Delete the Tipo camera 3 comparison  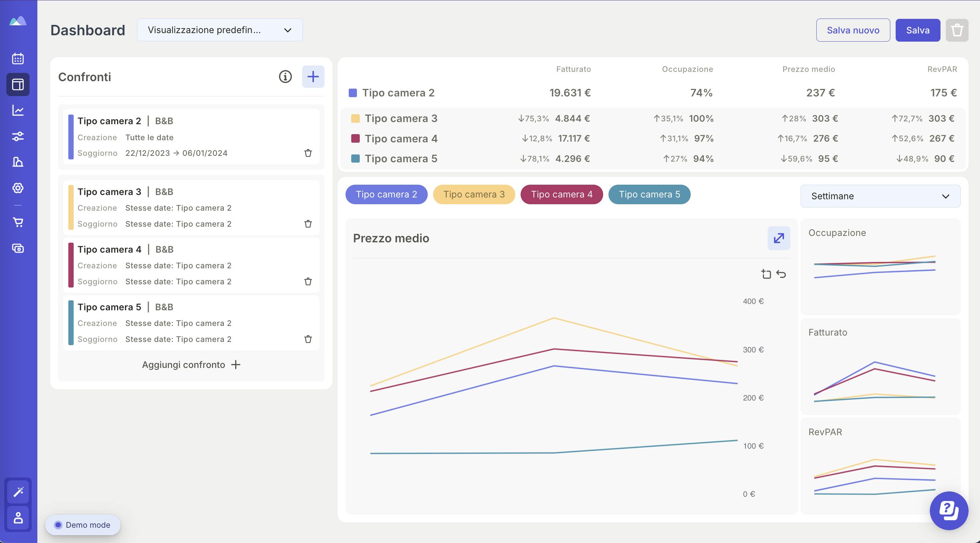pos(308,224)
